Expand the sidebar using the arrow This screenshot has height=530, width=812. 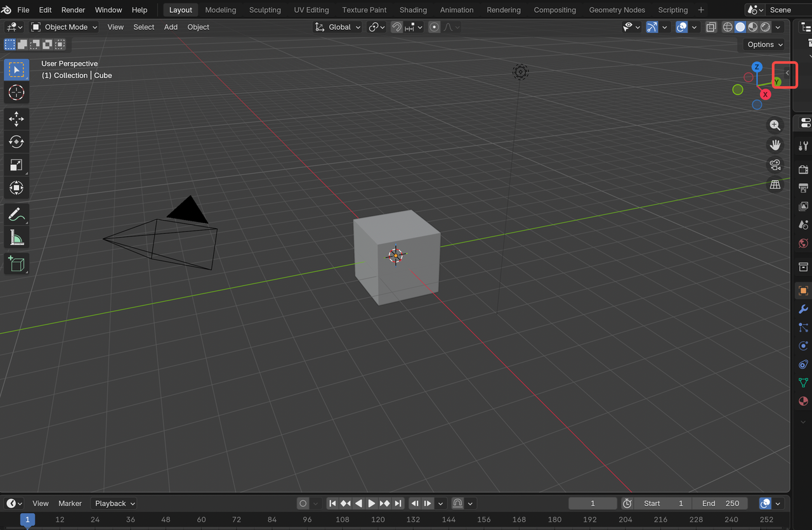click(x=787, y=73)
